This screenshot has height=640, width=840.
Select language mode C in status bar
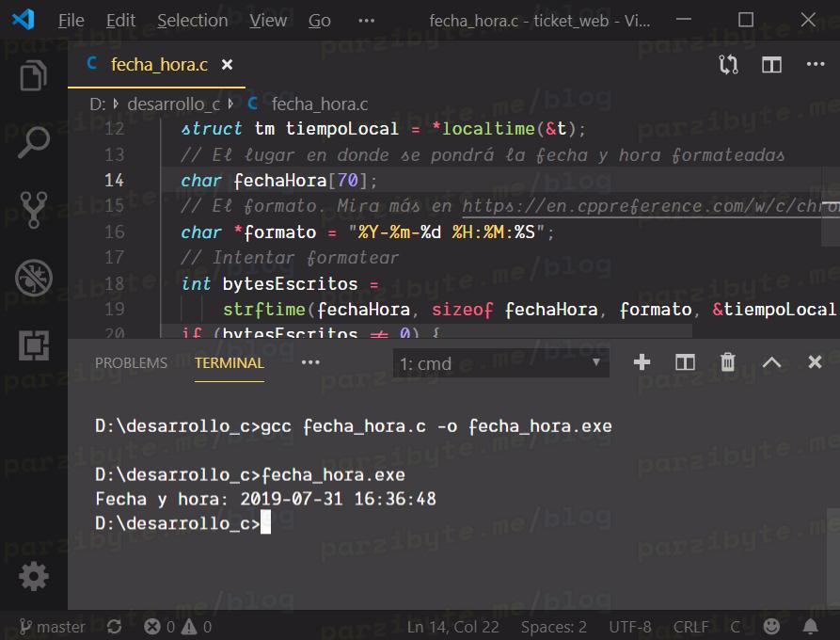[735, 627]
